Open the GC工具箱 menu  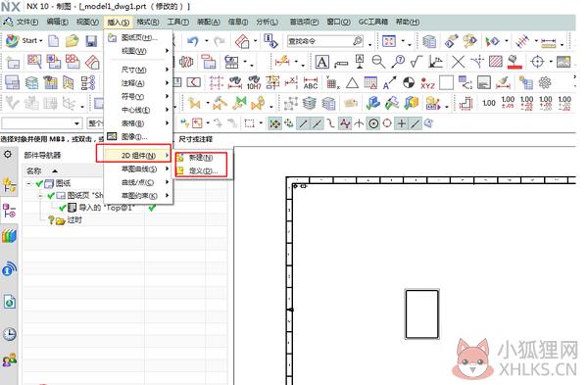click(372, 22)
